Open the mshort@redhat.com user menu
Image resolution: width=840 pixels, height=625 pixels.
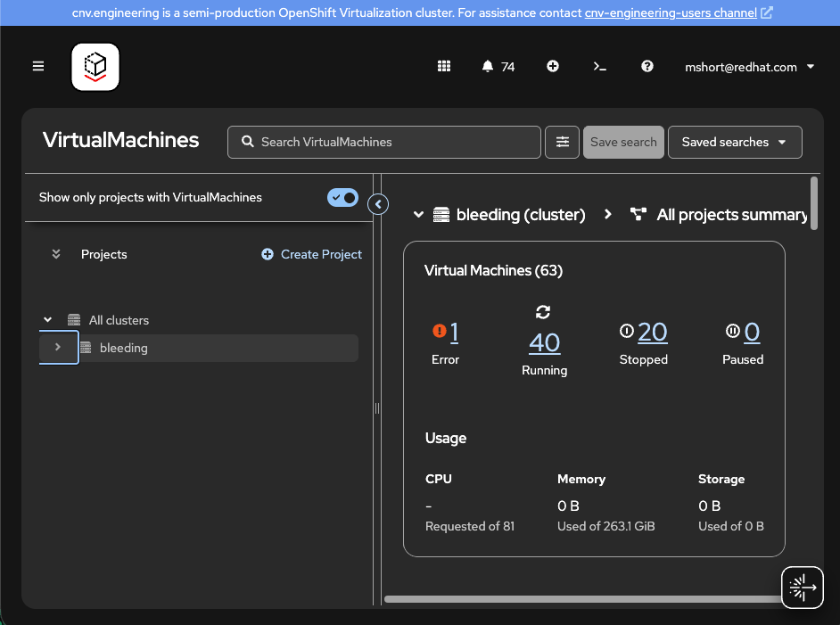[749, 67]
